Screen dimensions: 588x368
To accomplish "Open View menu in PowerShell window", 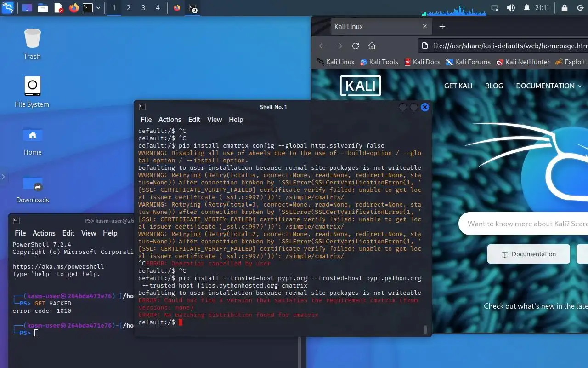I will (x=89, y=233).
